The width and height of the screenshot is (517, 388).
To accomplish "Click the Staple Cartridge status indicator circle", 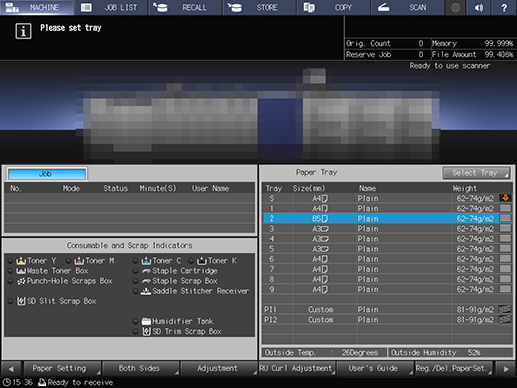I will click(136, 271).
